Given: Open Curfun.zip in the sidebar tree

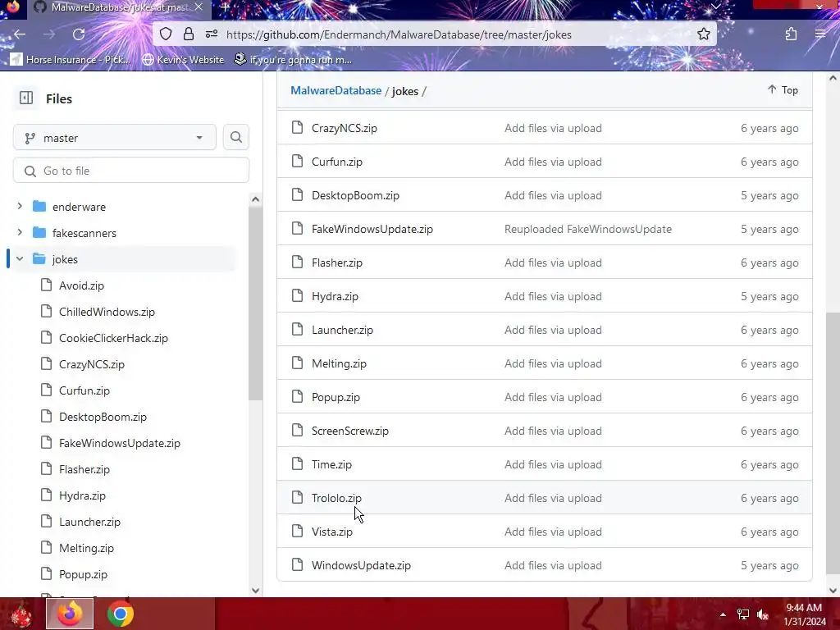Looking at the screenshot, I should pos(84,390).
